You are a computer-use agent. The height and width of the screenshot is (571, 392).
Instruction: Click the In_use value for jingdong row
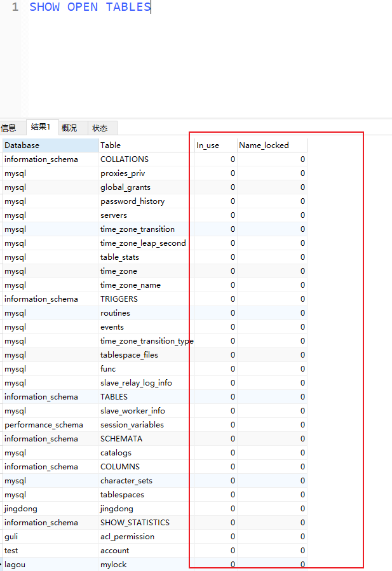[x=215, y=509]
